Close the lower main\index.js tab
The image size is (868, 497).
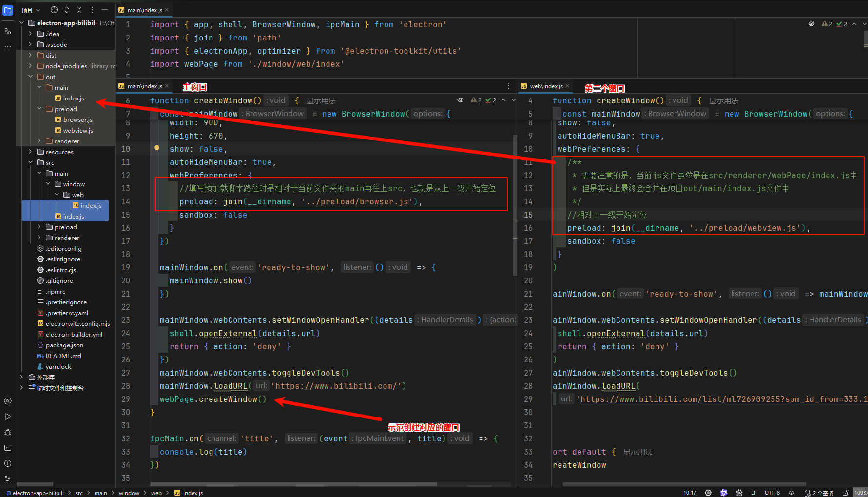click(167, 86)
